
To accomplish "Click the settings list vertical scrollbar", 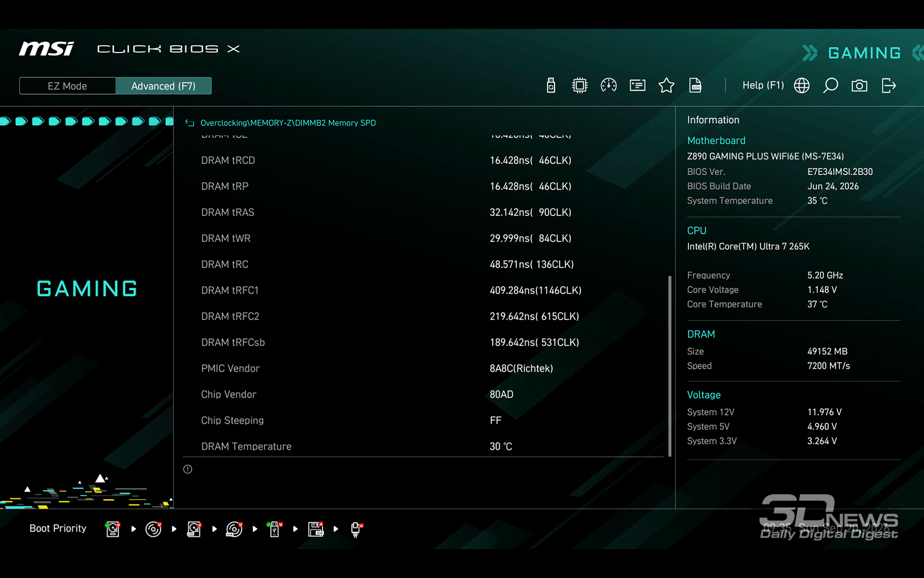I will point(670,366).
